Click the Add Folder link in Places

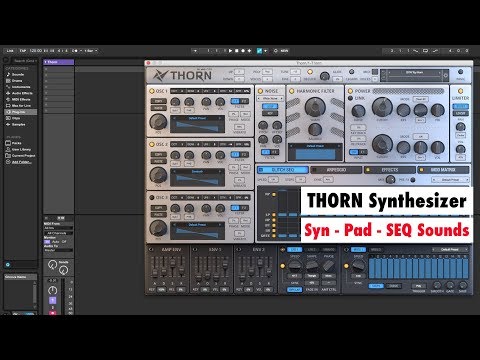point(22,162)
